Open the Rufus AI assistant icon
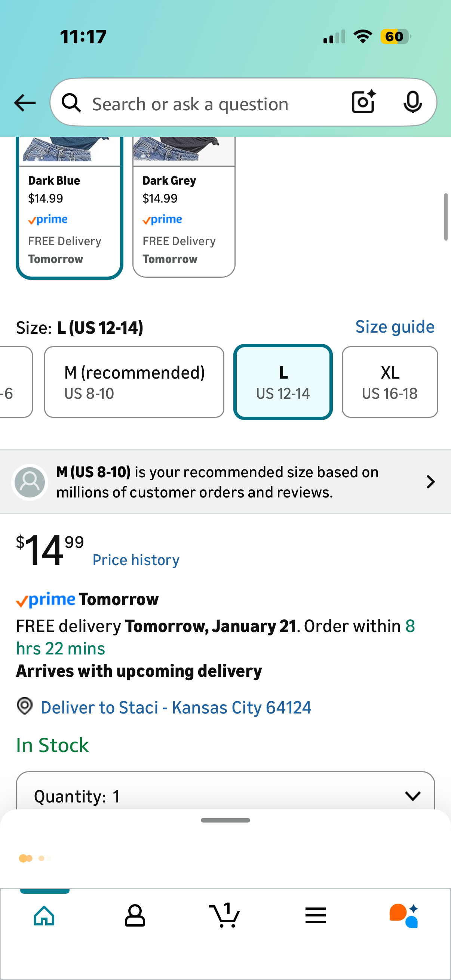This screenshot has width=451, height=980. (404, 915)
